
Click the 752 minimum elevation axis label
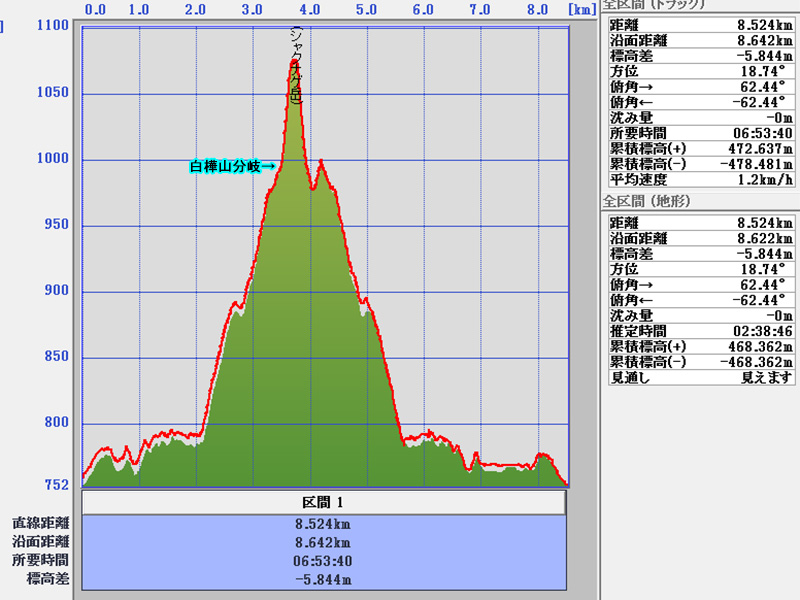click(55, 485)
